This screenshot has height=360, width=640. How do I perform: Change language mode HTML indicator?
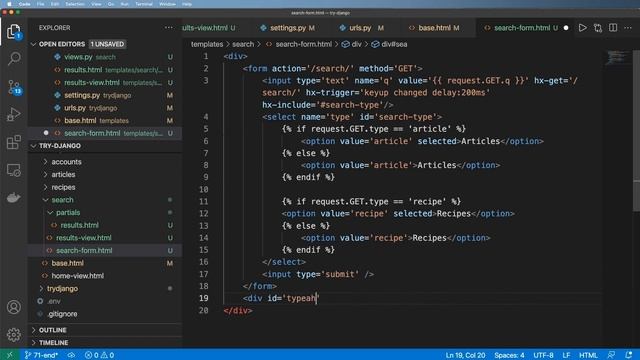click(588, 355)
